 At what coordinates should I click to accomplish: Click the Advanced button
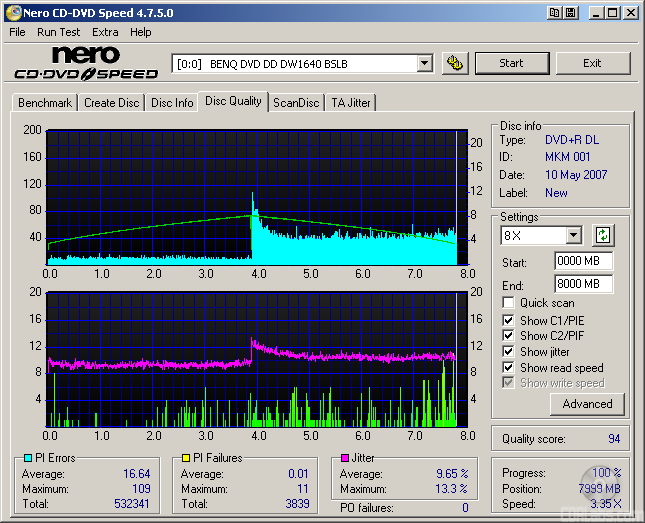tap(587, 404)
